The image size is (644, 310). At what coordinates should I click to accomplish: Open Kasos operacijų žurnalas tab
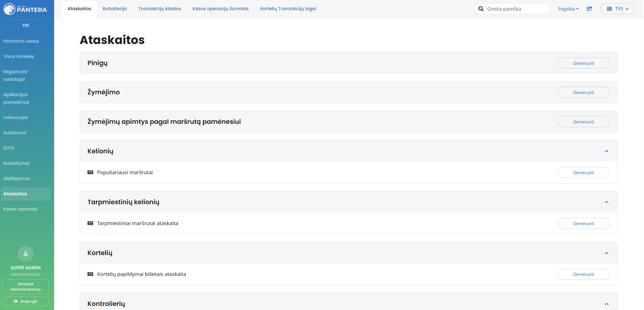(220, 9)
